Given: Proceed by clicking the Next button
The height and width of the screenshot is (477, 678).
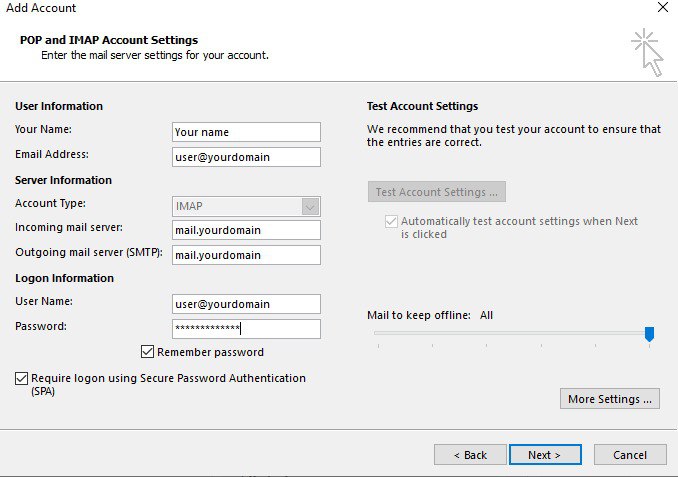Looking at the screenshot, I should (x=545, y=455).
